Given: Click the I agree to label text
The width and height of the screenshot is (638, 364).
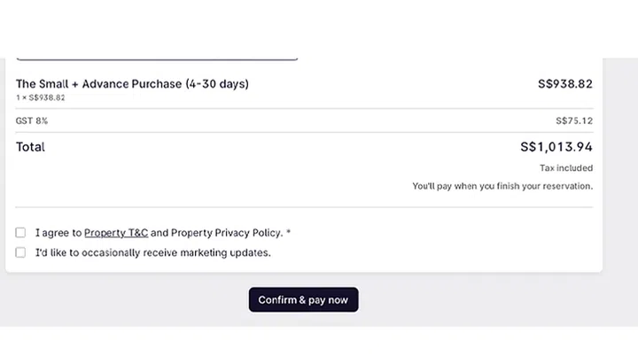Looking at the screenshot, I should click(x=58, y=233).
